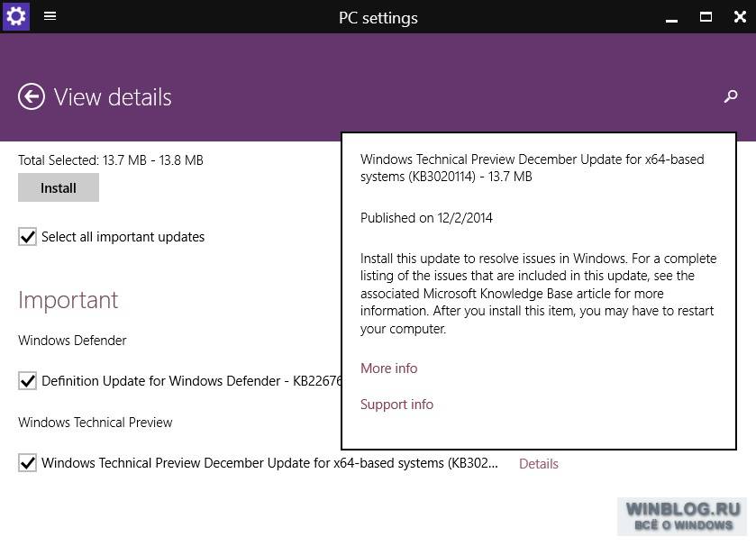The image size is (756, 546).
Task: Uncheck Windows Technical Preview December Update
Action: [x=27, y=462]
